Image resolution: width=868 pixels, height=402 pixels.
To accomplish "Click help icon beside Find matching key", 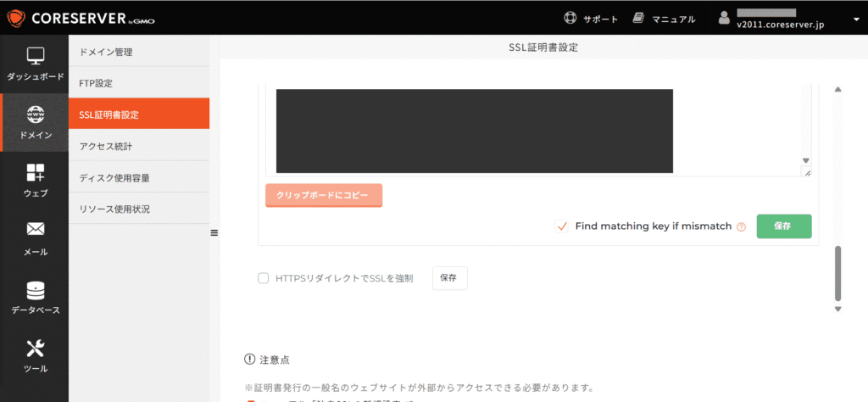I will pyautogui.click(x=741, y=226).
